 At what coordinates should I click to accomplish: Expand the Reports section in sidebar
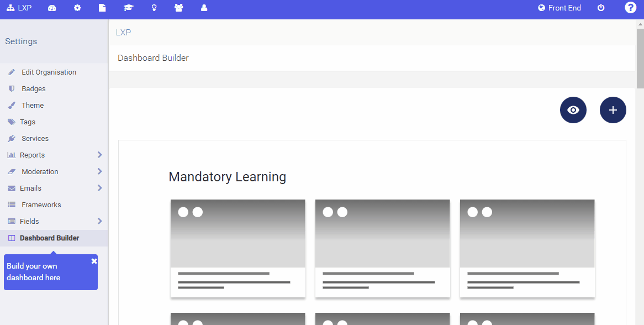[x=33, y=155]
